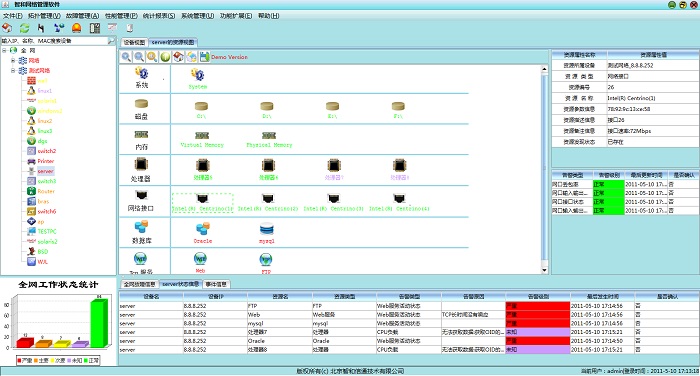Select BSD in the device tree
This screenshot has height=376, width=700.
[x=43, y=251]
